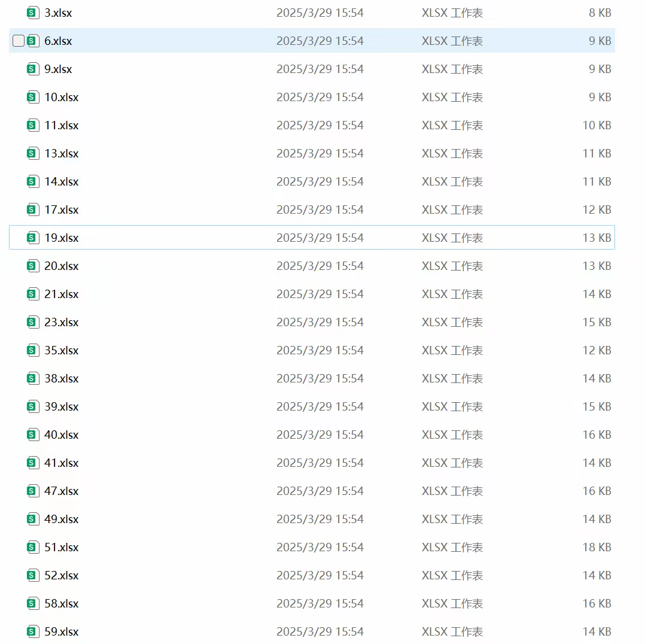The height and width of the screenshot is (644, 645).
Task: Click the spreadsheet icon of 40.xlsx
Action: 33,435
